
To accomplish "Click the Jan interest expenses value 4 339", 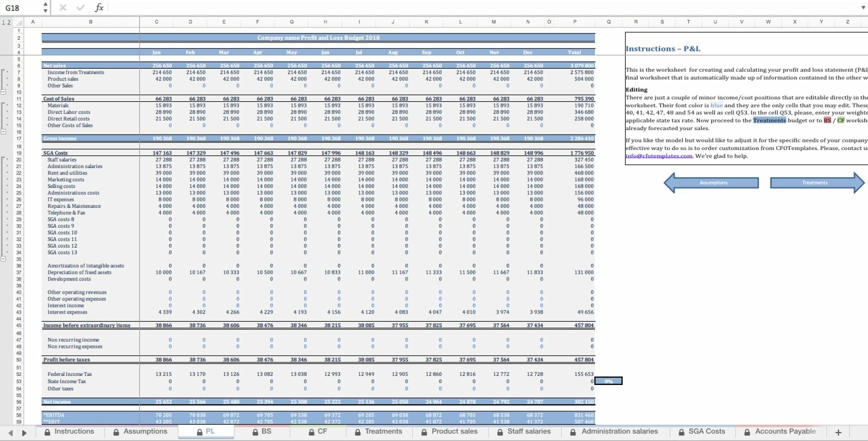I will [165, 312].
